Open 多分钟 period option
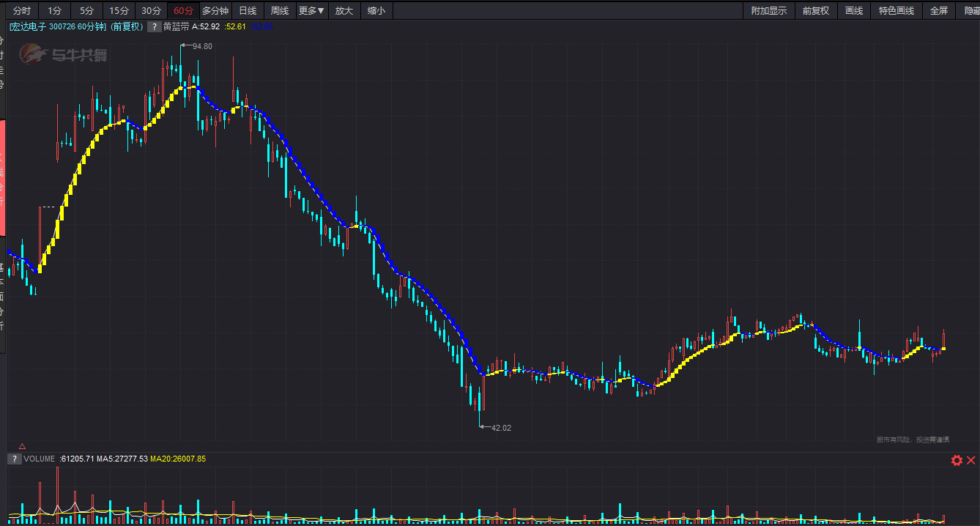The height and width of the screenshot is (526, 980). pos(215,10)
